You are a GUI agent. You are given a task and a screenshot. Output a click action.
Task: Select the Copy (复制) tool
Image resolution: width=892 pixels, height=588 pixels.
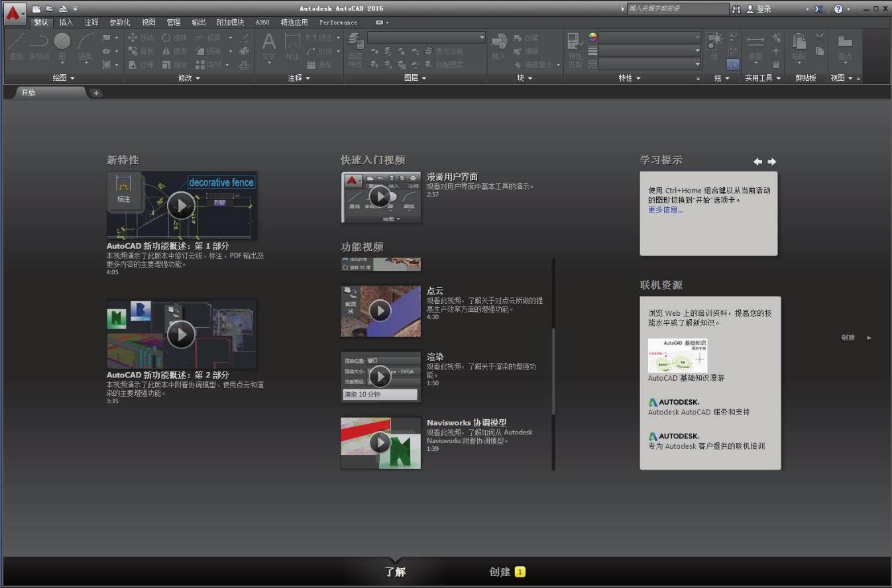[x=140, y=51]
